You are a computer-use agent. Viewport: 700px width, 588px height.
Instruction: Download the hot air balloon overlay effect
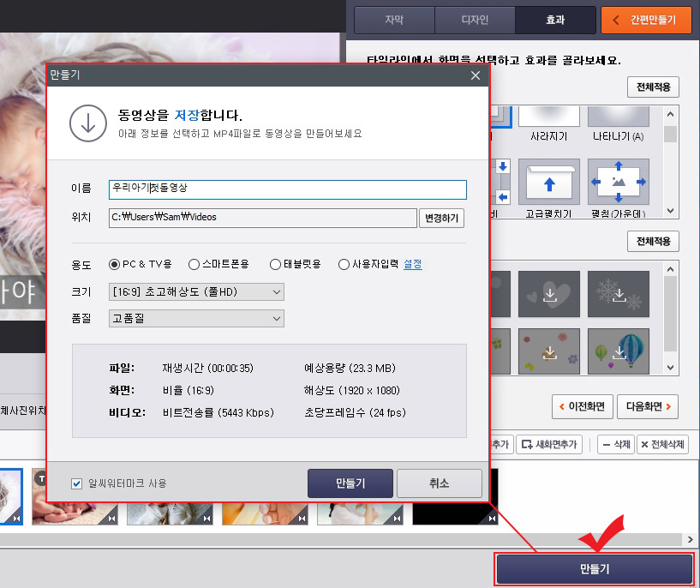point(619,351)
